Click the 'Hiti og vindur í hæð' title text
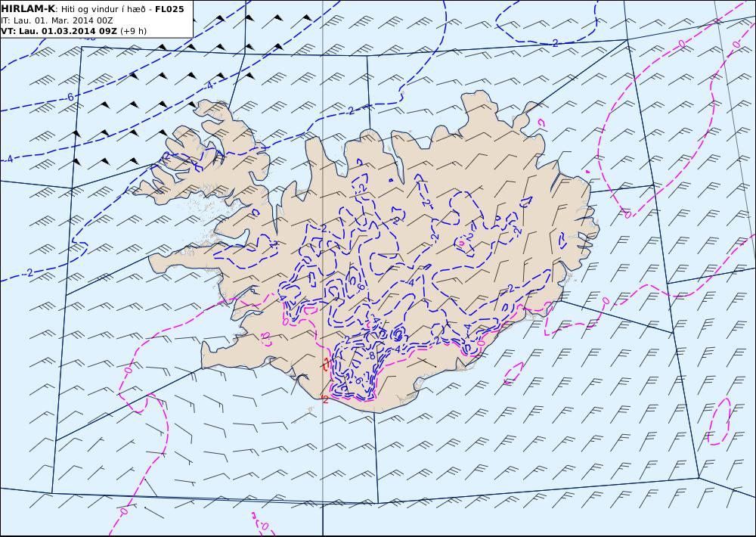This screenshot has width=756, height=537. 103,10
